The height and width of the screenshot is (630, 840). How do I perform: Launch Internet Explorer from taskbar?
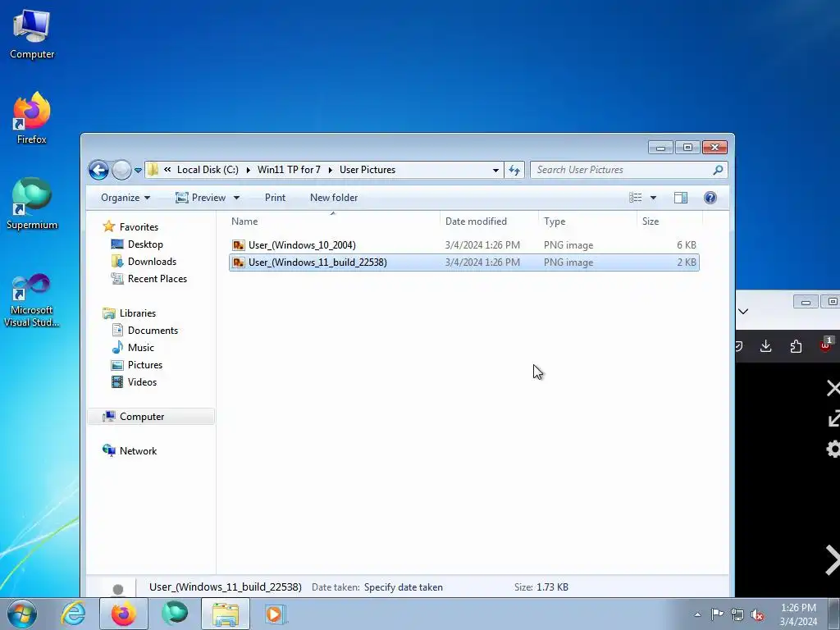(73, 614)
